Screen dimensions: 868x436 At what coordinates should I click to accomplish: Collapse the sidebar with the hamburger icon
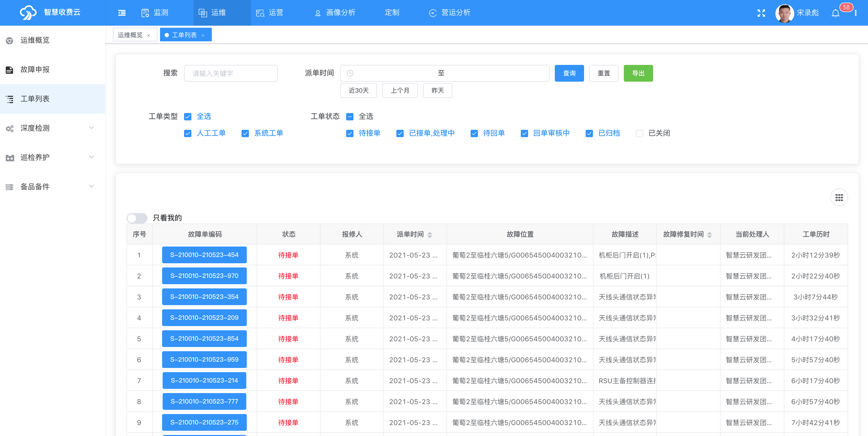(122, 13)
